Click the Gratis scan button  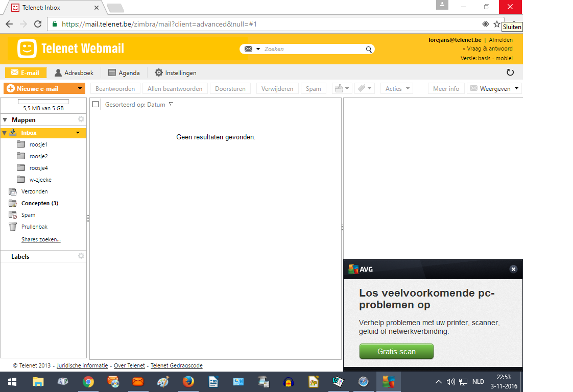pyautogui.click(x=396, y=352)
